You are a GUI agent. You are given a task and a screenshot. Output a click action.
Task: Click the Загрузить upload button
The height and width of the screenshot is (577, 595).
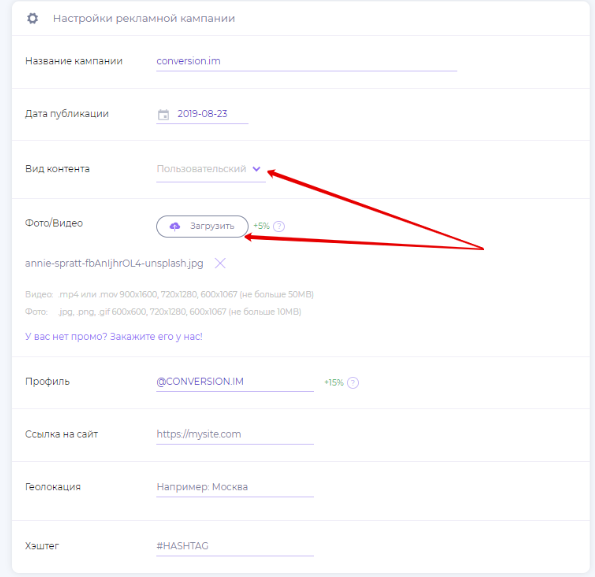pyautogui.click(x=202, y=226)
